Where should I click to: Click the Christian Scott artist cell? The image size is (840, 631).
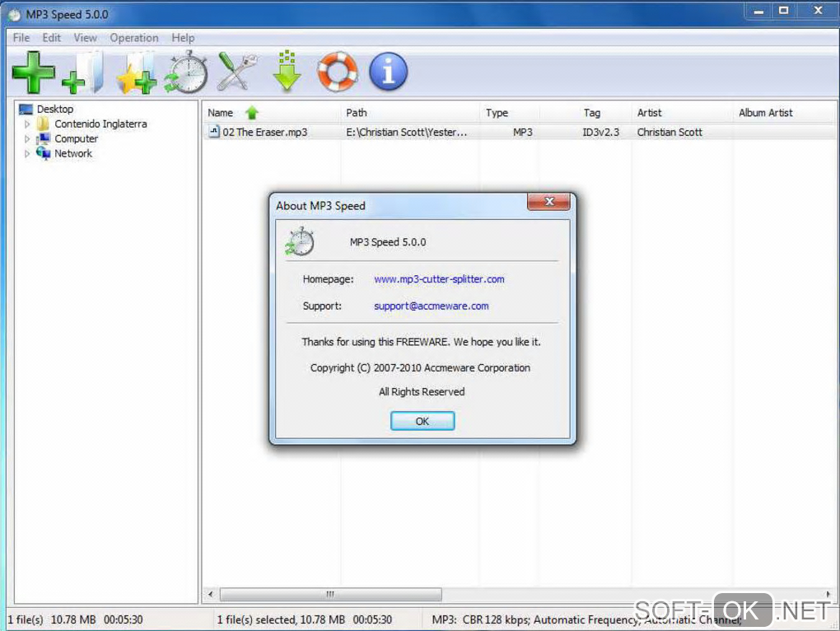tap(669, 132)
